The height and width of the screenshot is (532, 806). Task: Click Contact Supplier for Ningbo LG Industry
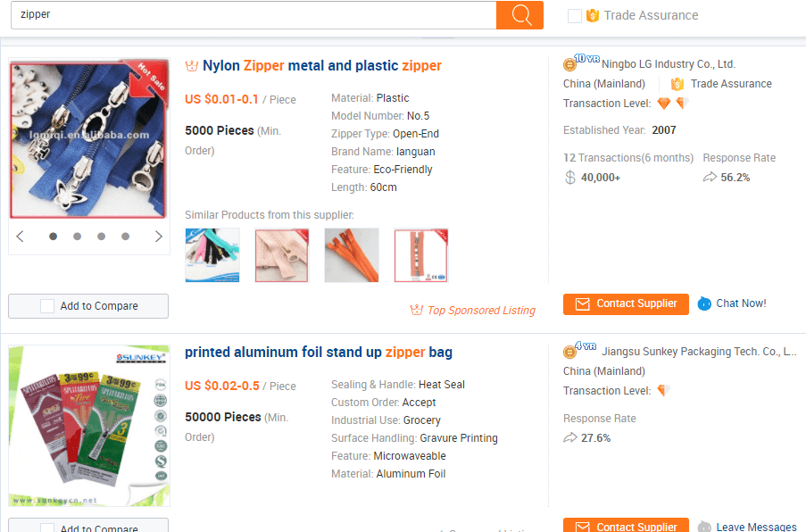(x=626, y=303)
